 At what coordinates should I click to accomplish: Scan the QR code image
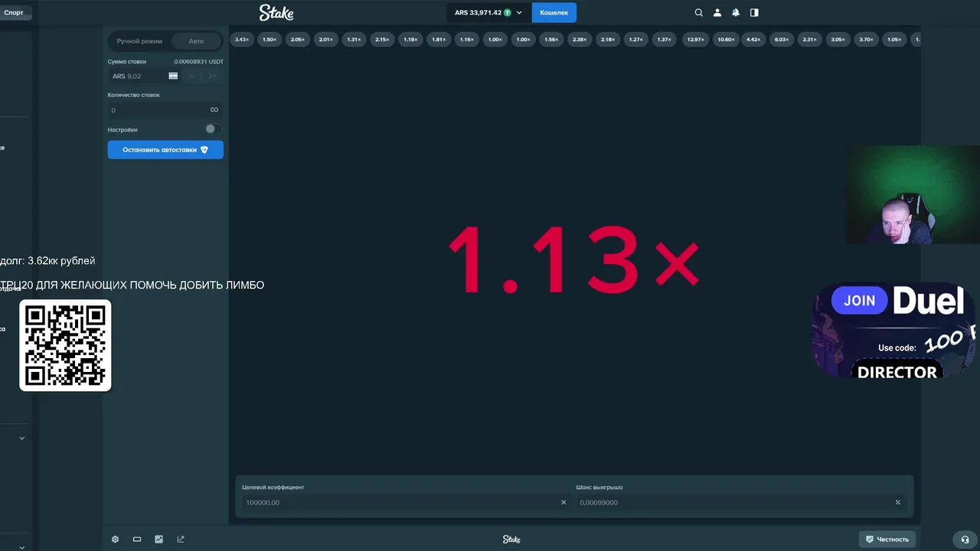(x=65, y=345)
